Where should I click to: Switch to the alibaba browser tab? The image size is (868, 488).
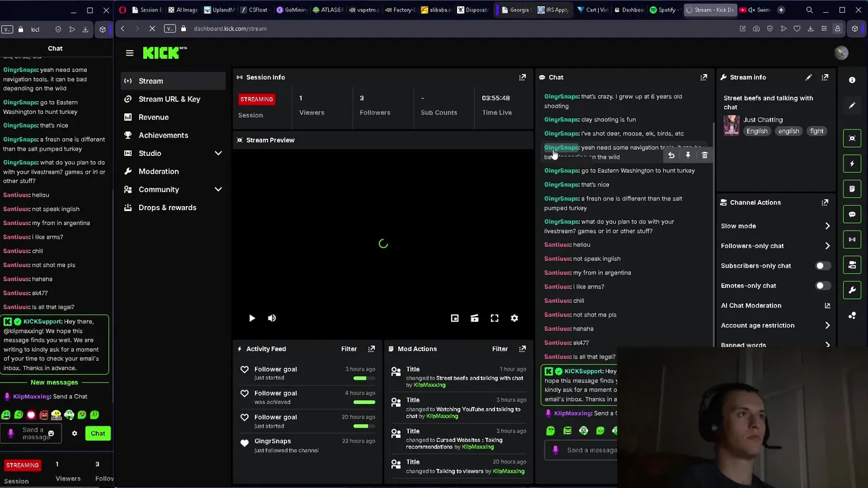click(x=435, y=10)
